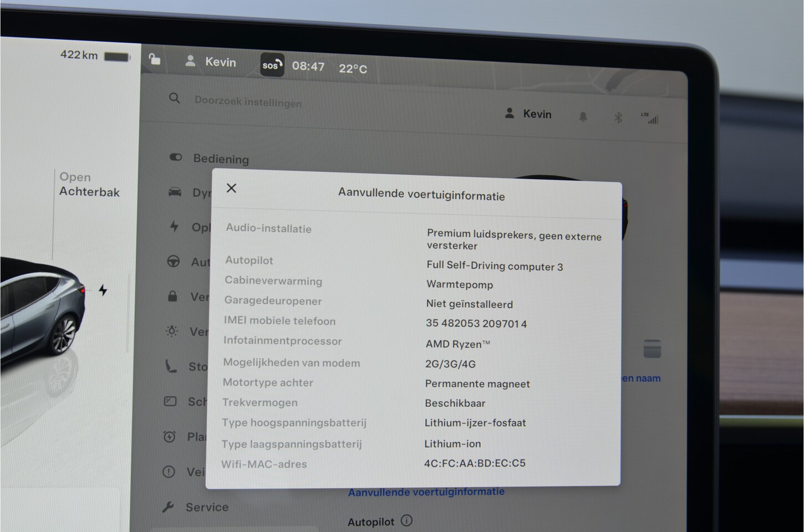Select the 'Niet geïnstalleerd' value
The height and width of the screenshot is (532, 804).
[x=470, y=304]
